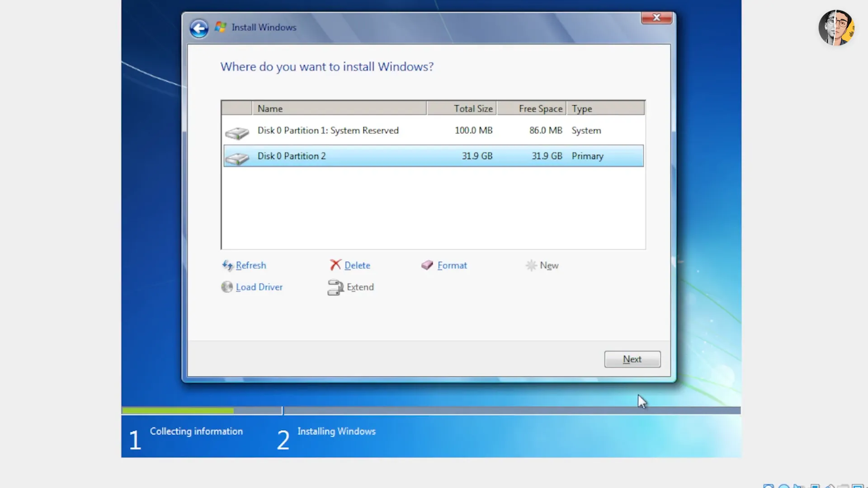Click the greyed-out Extend option
Image resolution: width=868 pixels, height=488 pixels.
coord(360,287)
